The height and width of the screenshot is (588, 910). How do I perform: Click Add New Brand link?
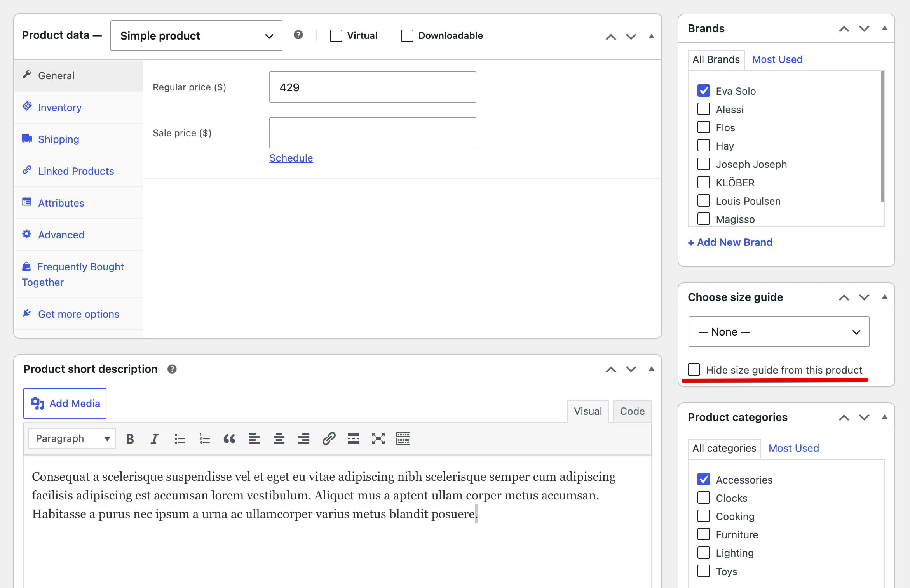tap(730, 242)
